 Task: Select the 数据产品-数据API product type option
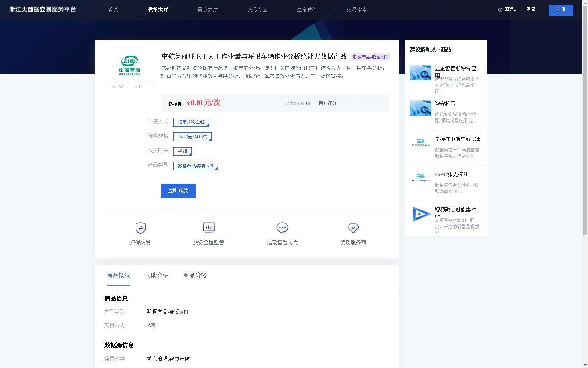pyautogui.click(x=196, y=166)
